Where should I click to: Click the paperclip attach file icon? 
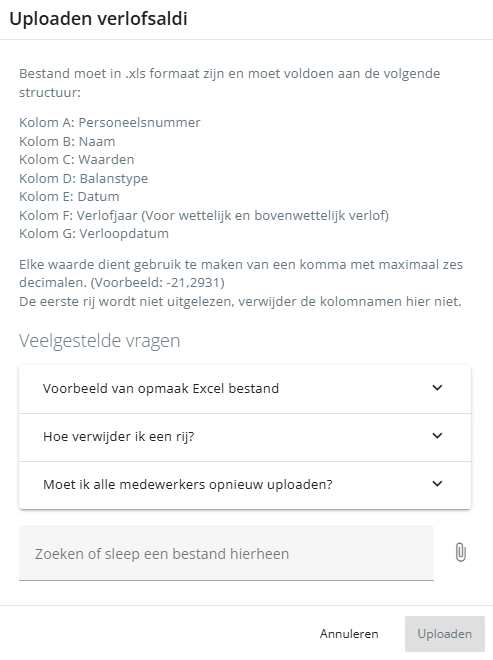point(461,552)
